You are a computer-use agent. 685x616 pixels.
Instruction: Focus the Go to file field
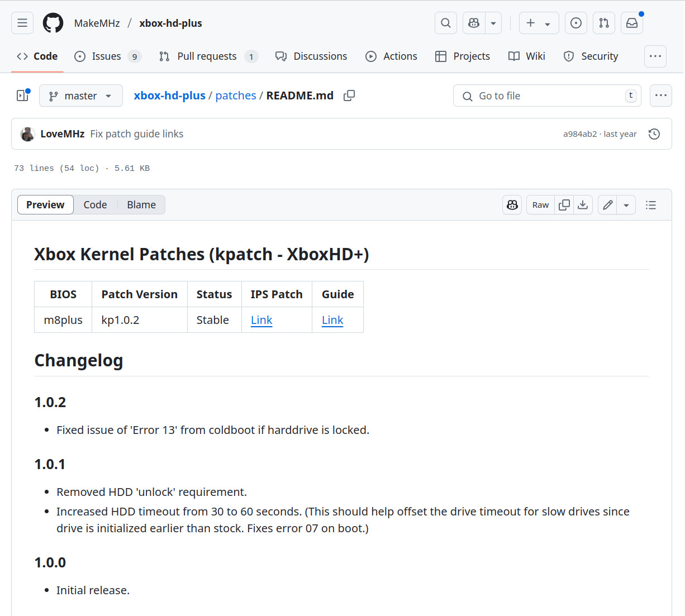(547, 95)
